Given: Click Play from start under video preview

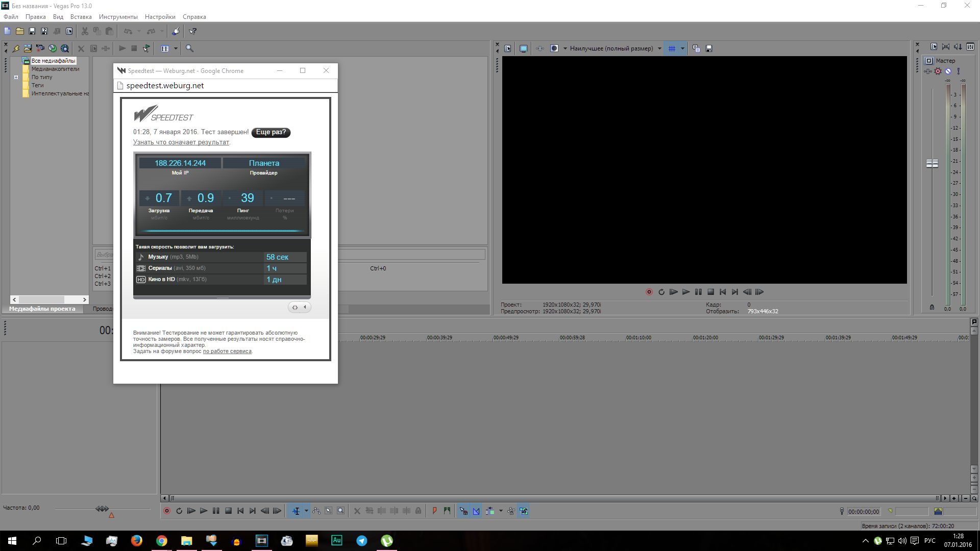Looking at the screenshot, I should (674, 292).
